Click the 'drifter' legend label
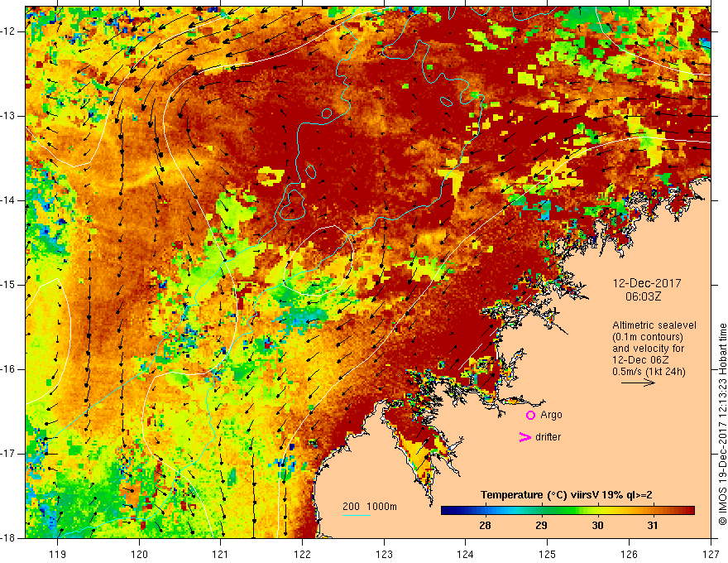The image size is (728, 563). (x=548, y=437)
